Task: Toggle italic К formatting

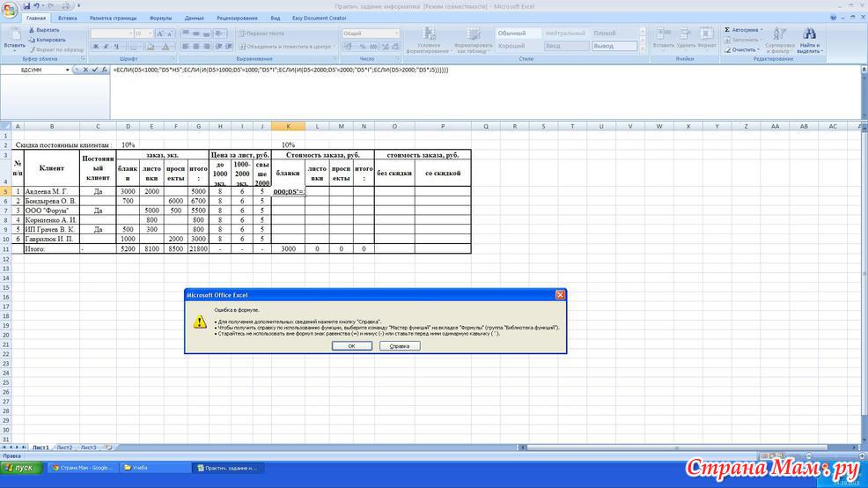Action: [x=106, y=47]
